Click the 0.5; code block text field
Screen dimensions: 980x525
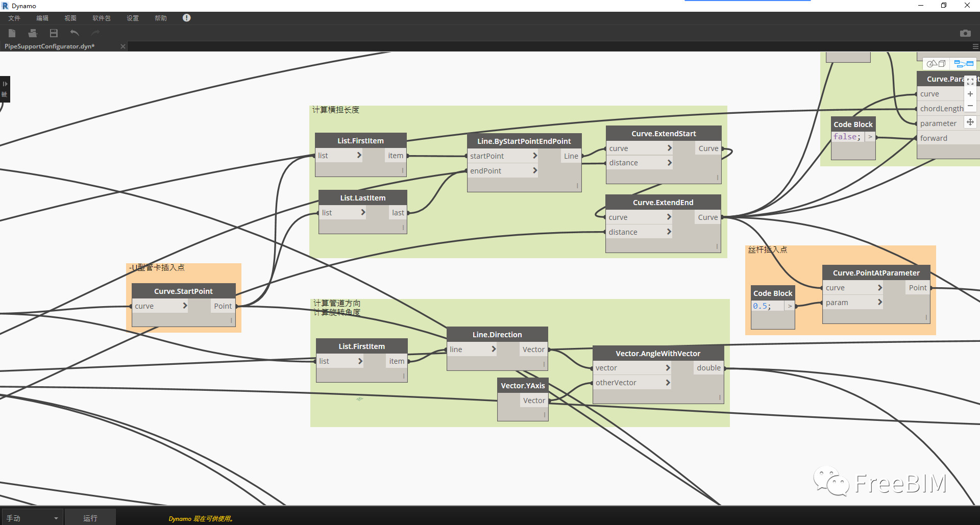768,306
